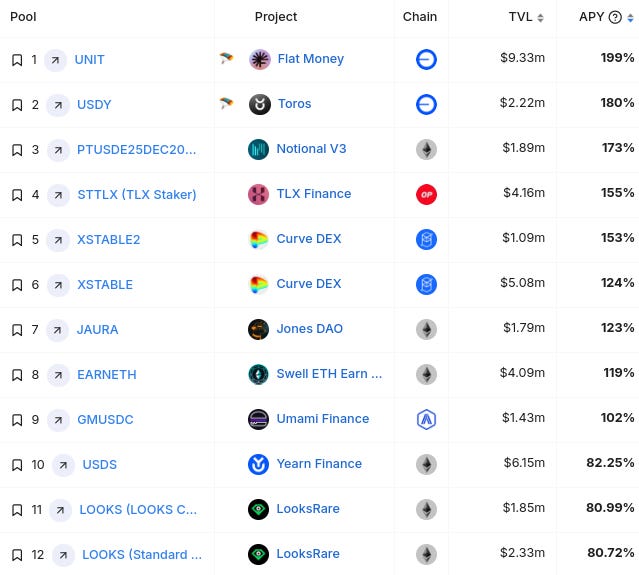
Task: Sort table by TVL arrows
Action: tap(540, 18)
